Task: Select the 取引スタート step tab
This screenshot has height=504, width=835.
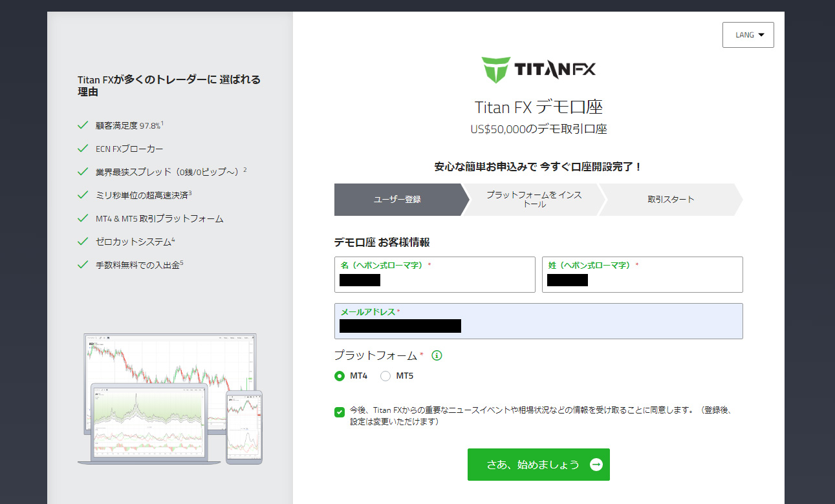Action: point(671,200)
